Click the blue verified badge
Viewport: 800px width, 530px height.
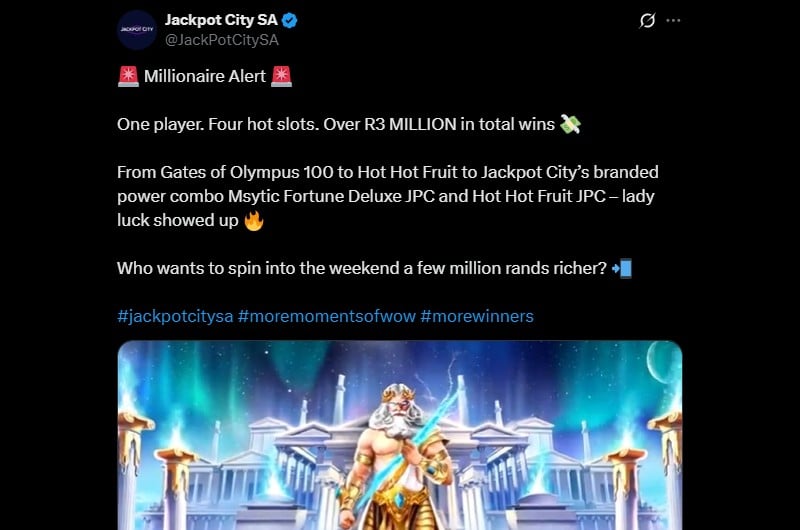coord(290,20)
